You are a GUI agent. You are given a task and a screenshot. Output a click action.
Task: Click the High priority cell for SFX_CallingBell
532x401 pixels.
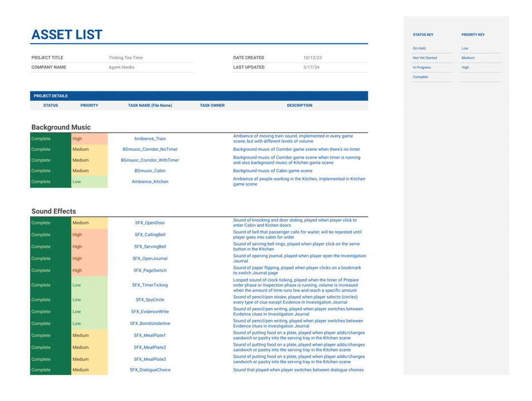89,235
